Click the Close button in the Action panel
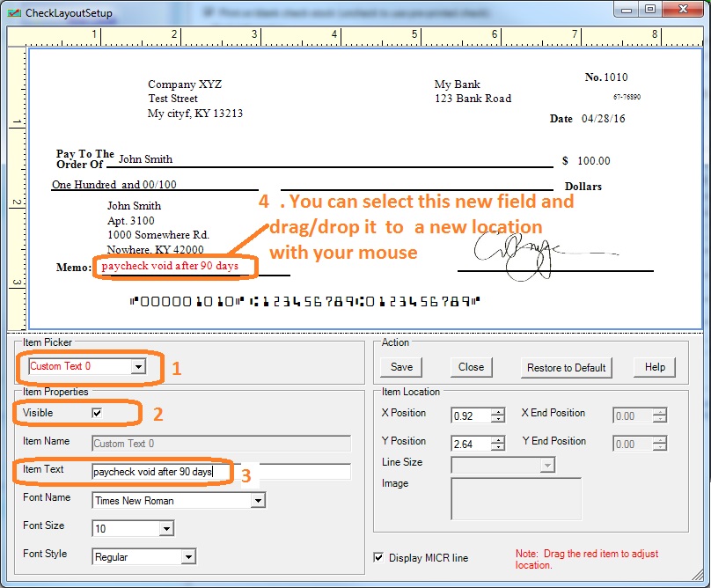Image resolution: width=711 pixels, height=588 pixels. [466, 367]
